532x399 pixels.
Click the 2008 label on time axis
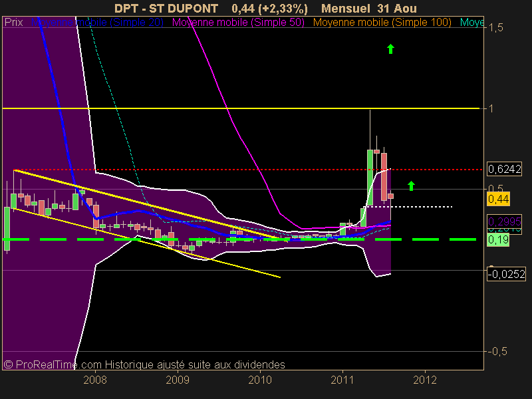pyautogui.click(x=95, y=380)
